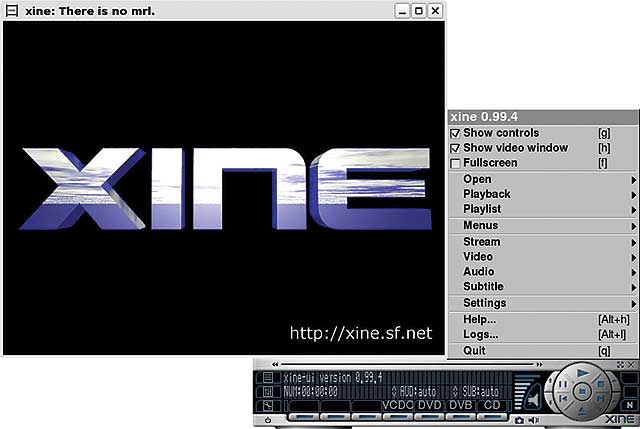Image resolution: width=640 pixels, height=429 pixels.
Task: Click the power icon on control panel
Action: (x=268, y=420)
